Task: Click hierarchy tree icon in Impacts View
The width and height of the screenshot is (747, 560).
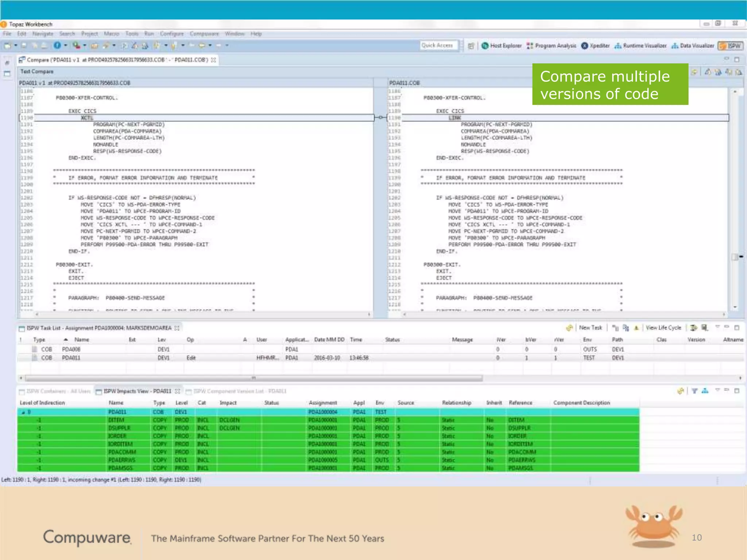Action: 705,391
